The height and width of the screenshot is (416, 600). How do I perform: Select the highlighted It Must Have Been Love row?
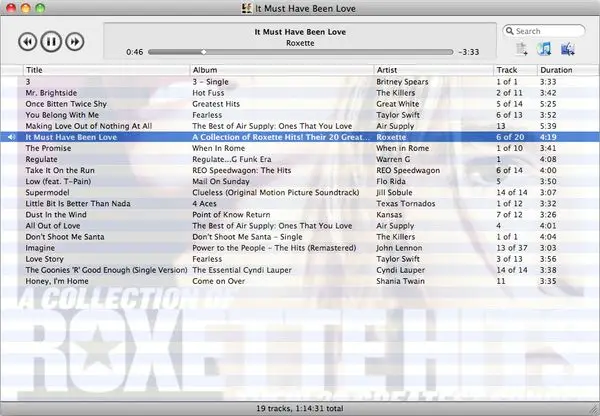[300, 137]
